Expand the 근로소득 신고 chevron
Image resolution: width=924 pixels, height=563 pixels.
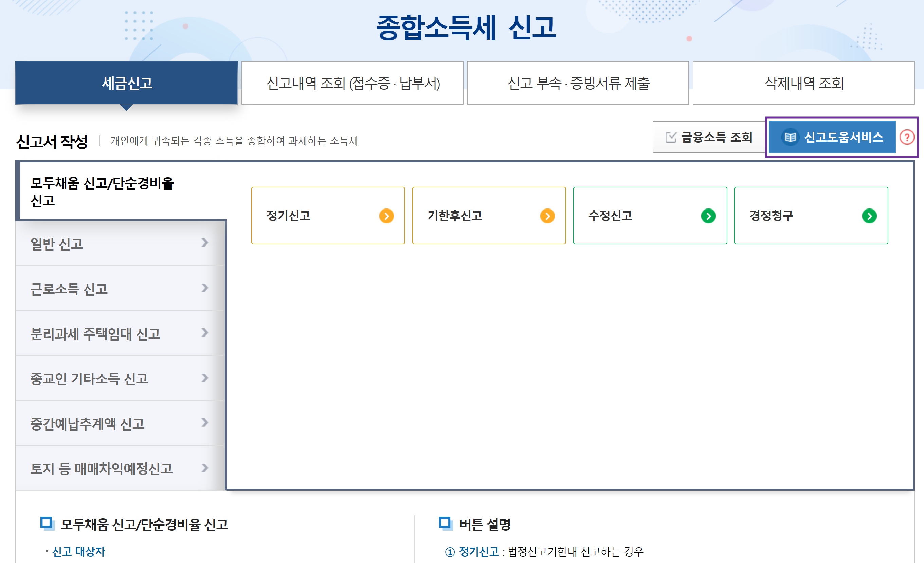[204, 288]
